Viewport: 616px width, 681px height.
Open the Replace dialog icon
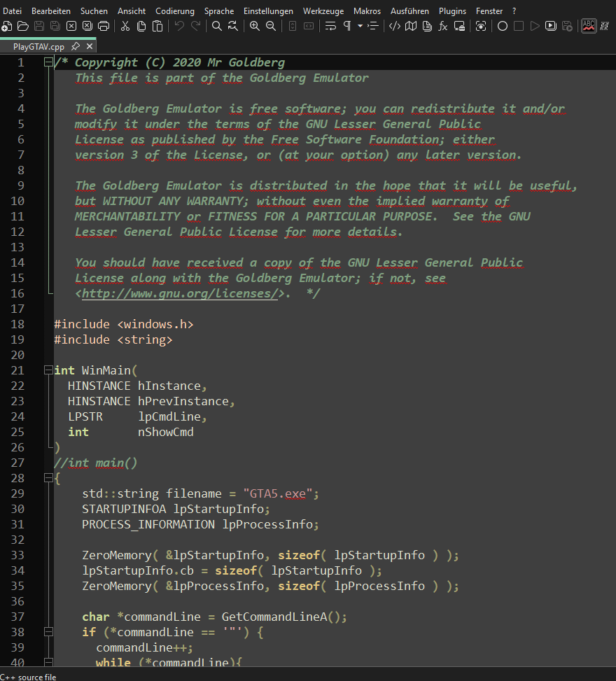pos(233,27)
